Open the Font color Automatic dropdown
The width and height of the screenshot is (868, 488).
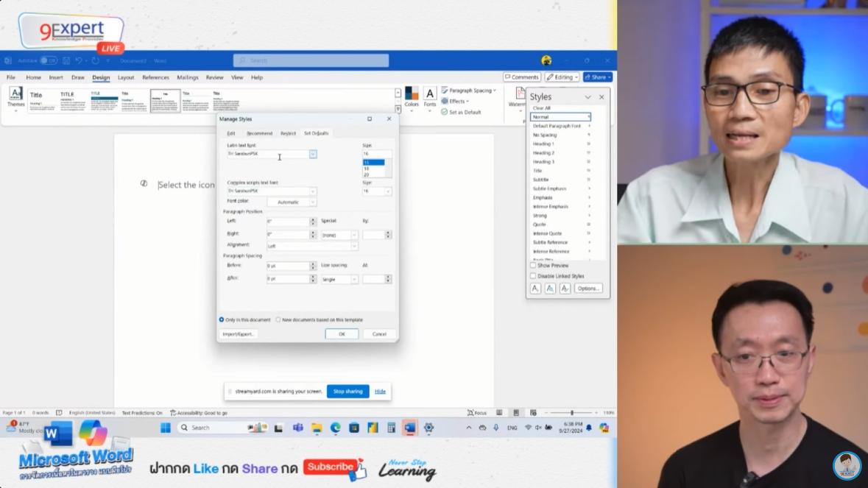(x=292, y=202)
